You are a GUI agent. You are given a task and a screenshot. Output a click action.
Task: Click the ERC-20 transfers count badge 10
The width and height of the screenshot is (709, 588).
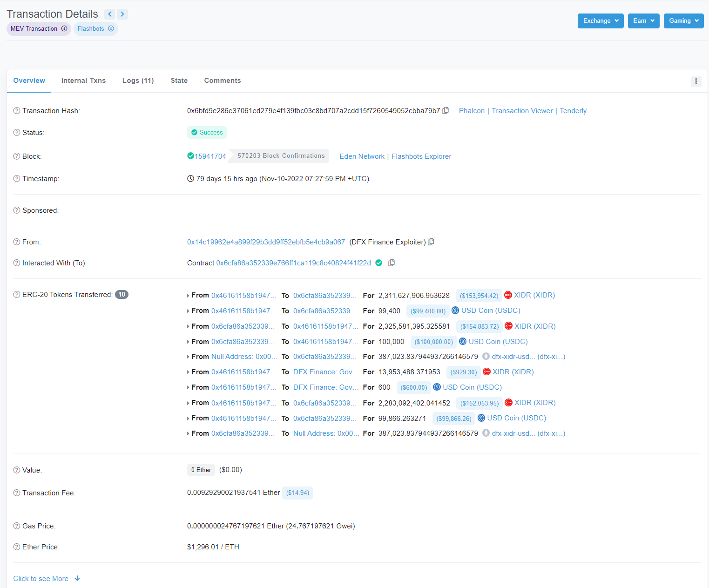tap(122, 295)
